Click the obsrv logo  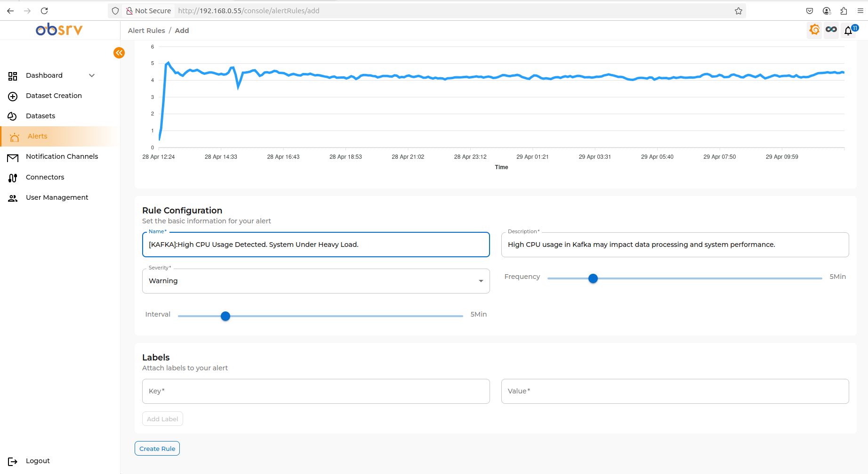(x=59, y=30)
